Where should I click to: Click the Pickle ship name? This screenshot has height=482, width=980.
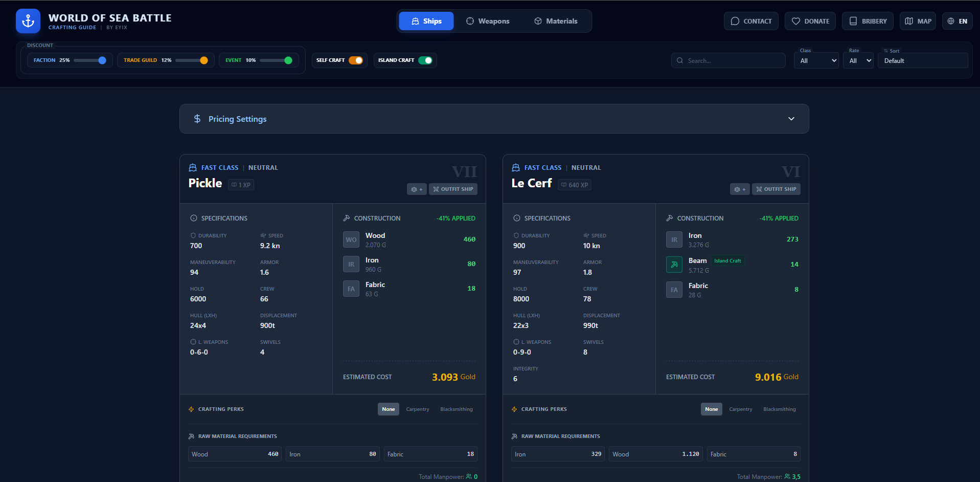click(205, 183)
